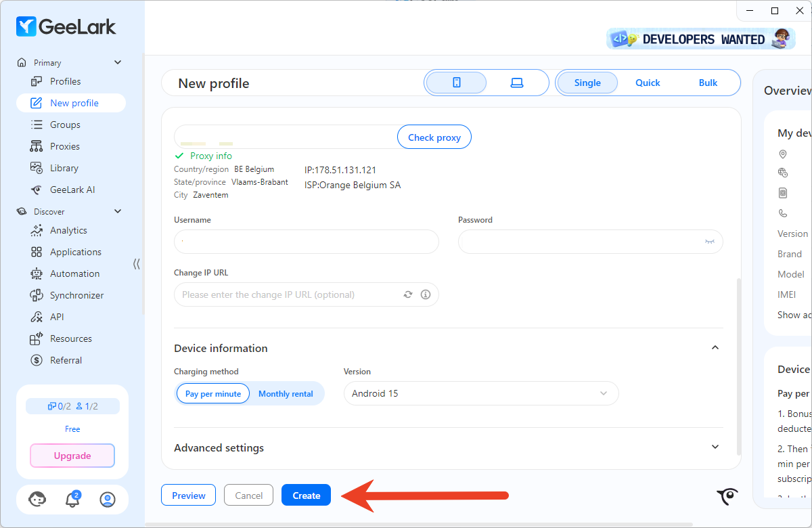This screenshot has height=528, width=812.
Task: Click the Change IP URL input field
Action: coord(288,294)
